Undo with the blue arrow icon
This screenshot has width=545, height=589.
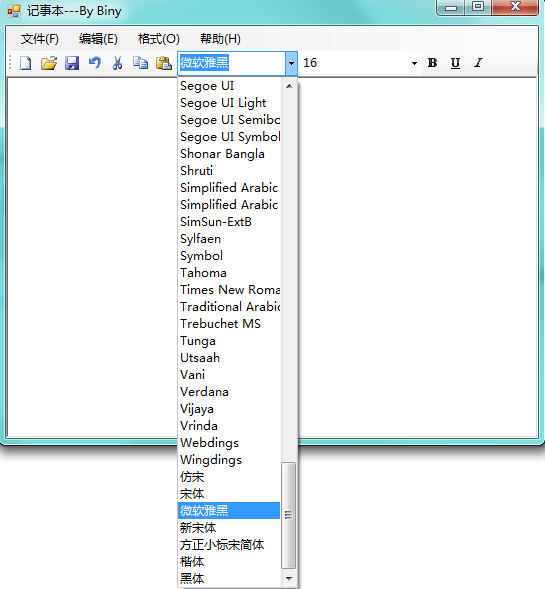[x=95, y=62]
